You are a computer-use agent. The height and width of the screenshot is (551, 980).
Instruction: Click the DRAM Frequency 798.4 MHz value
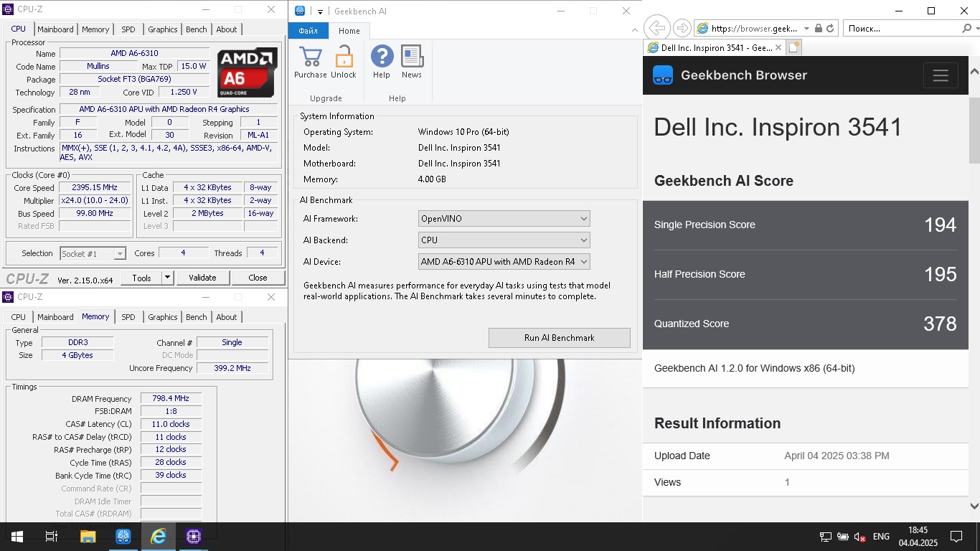pyautogui.click(x=171, y=399)
